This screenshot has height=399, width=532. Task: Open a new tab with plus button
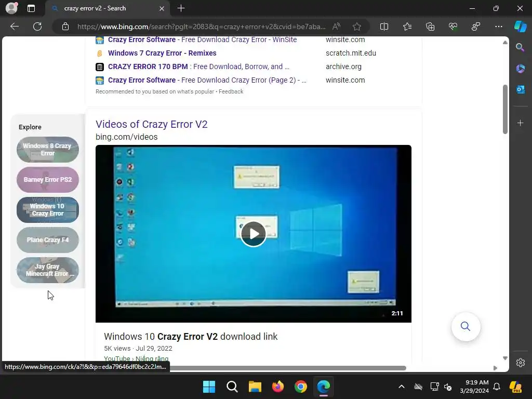click(x=181, y=8)
